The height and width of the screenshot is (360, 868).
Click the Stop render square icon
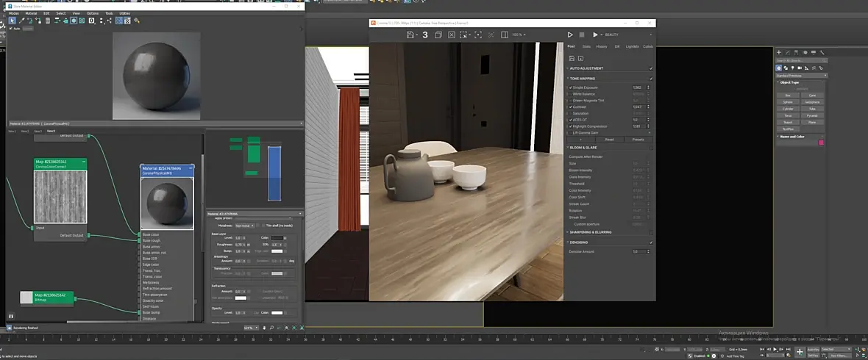click(581, 35)
